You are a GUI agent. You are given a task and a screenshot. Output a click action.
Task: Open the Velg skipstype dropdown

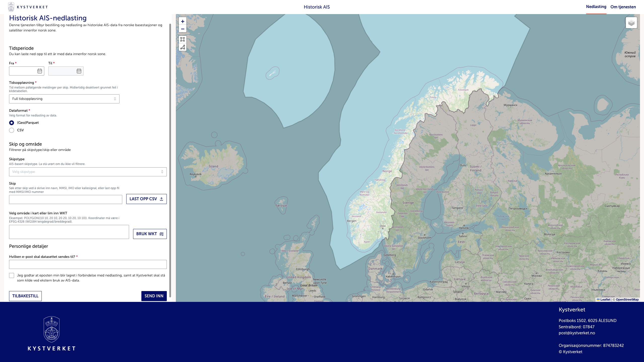88,172
